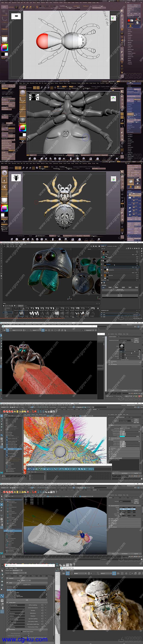Select Specular Lighting in the Available AOVs list
The image size is (143, 644).
coord(11,591)
